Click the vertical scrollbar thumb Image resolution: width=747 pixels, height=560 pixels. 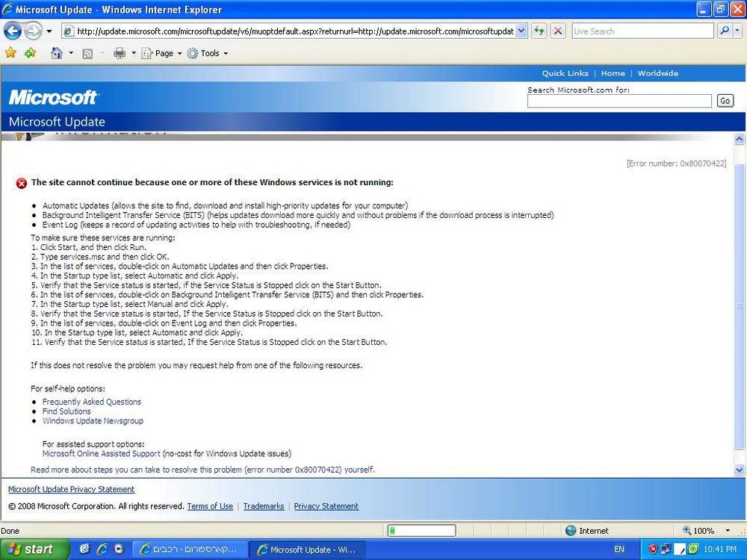click(739, 306)
